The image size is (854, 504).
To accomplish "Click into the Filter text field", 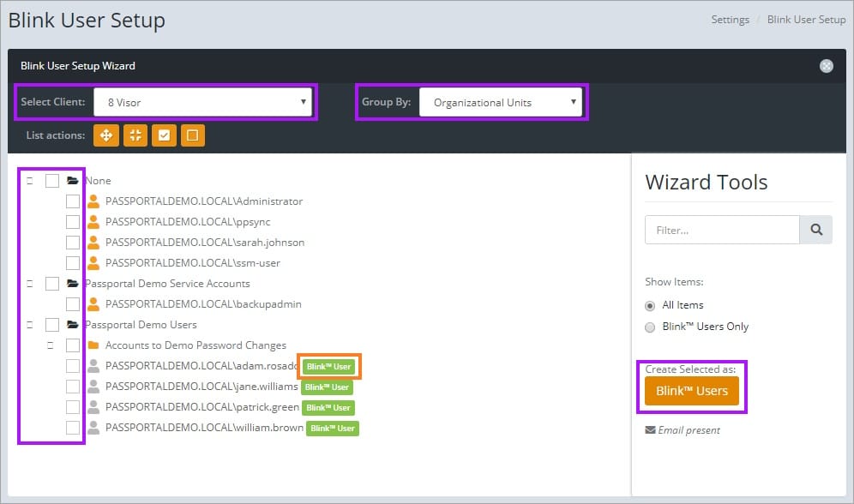I will pos(722,230).
